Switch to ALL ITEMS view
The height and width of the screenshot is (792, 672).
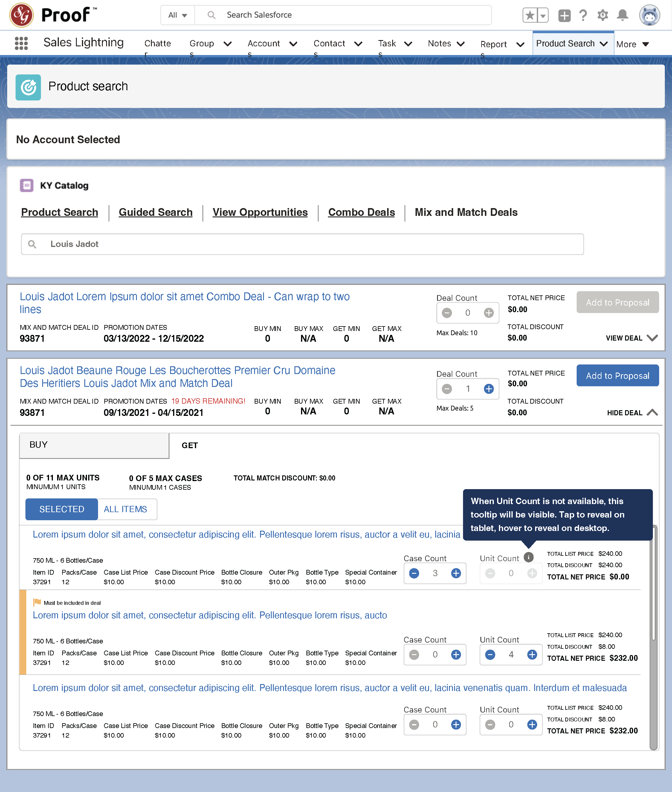pyautogui.click(x=125, y=509)
